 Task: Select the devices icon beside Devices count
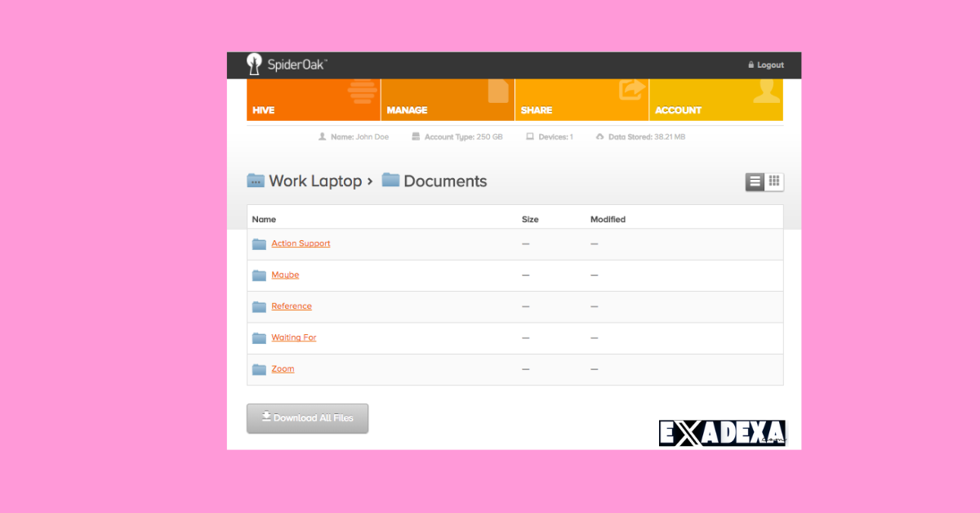pyautogui.click(x=530, y=136)
